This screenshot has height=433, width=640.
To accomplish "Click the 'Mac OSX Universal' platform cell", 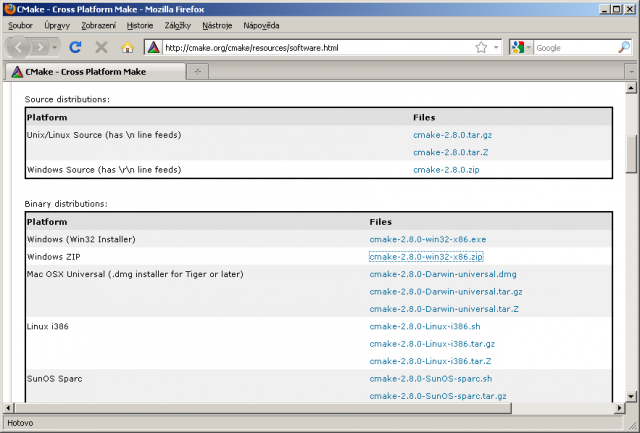I will pos(135,274).
